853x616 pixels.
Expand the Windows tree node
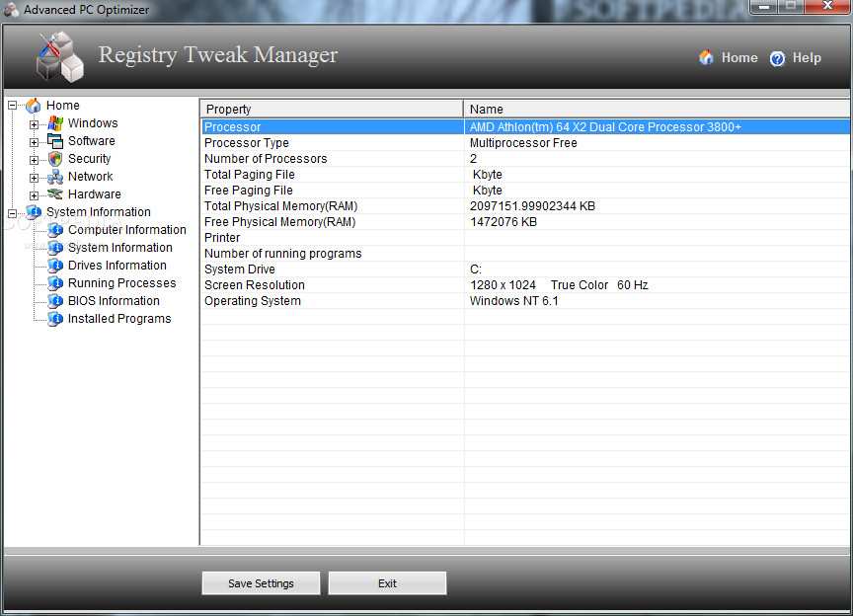coord(34,124)
